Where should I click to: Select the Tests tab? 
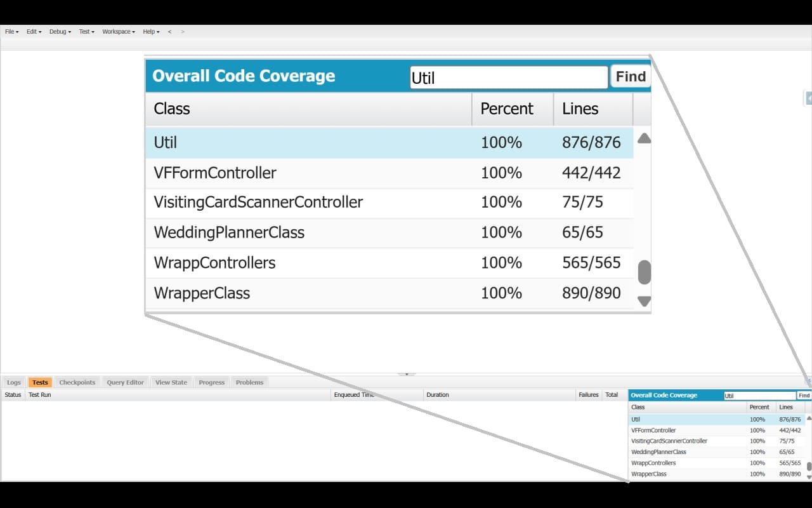[x=40, y=382]
